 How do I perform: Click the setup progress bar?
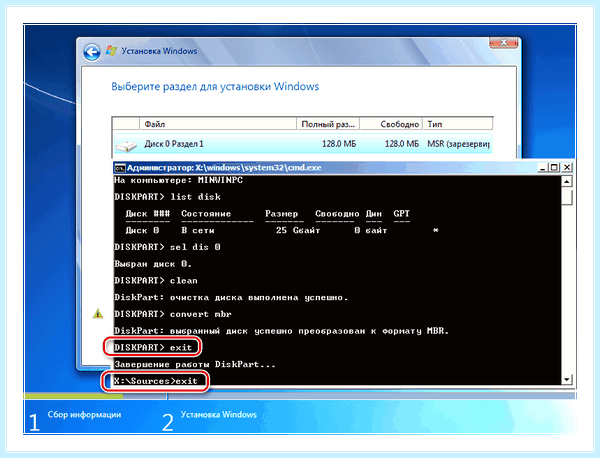[300, 396]
